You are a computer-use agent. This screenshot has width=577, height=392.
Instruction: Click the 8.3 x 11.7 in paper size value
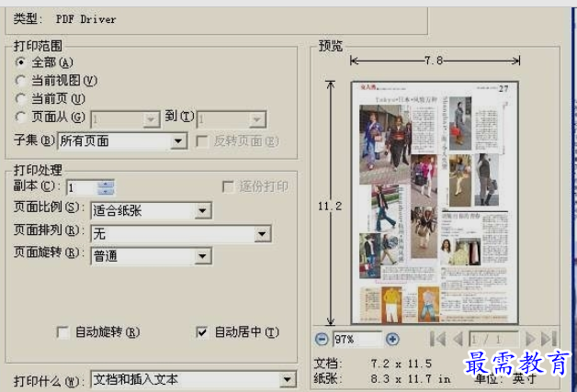pos(411,379)
